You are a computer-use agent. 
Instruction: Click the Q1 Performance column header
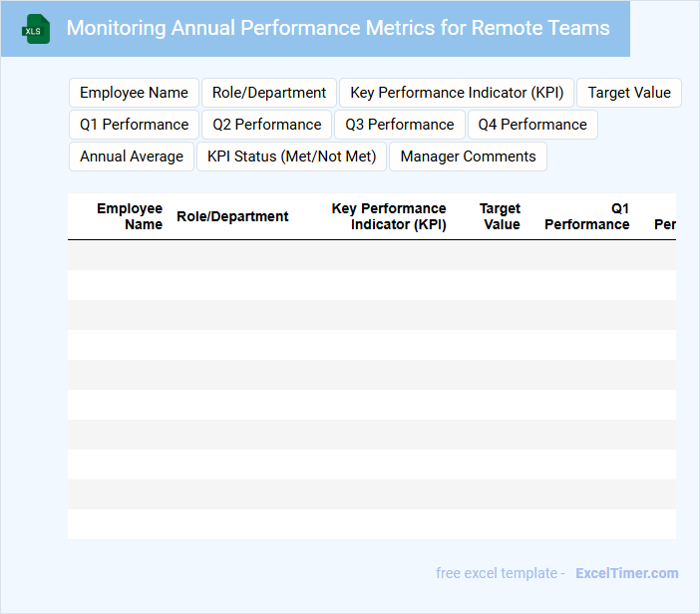click(586, 216)
